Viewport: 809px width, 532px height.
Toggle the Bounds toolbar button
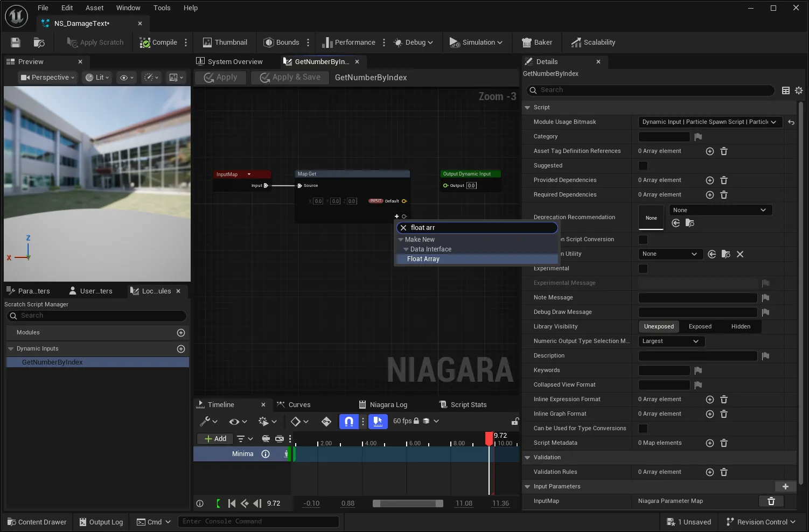click(x=281, y=43)
